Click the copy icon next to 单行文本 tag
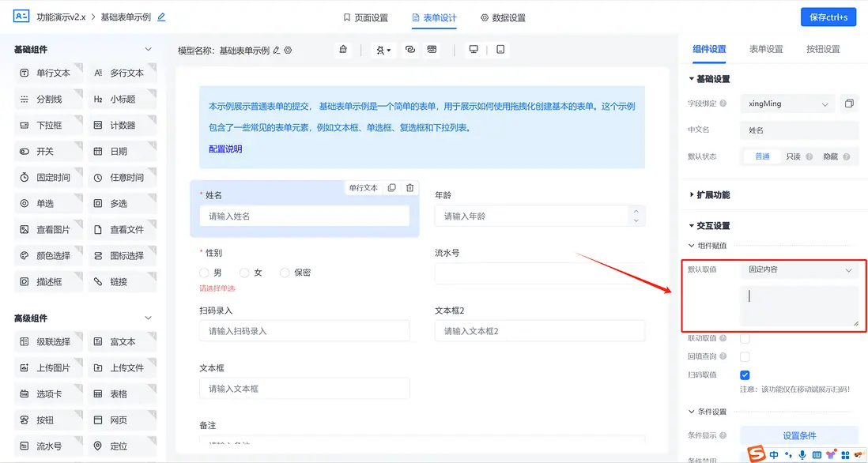Screen dimensions: 868x463 pos(391,188)
